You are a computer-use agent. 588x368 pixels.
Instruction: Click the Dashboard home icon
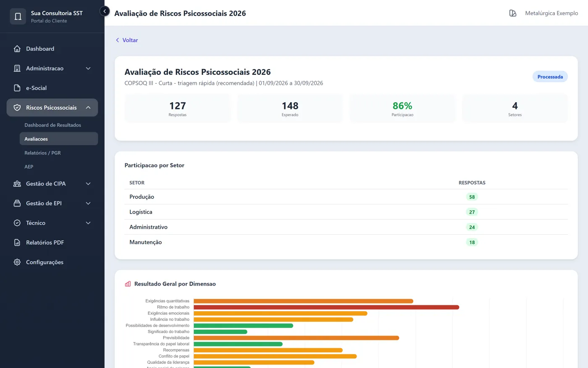pyautogui.click(x=17, y=49)
